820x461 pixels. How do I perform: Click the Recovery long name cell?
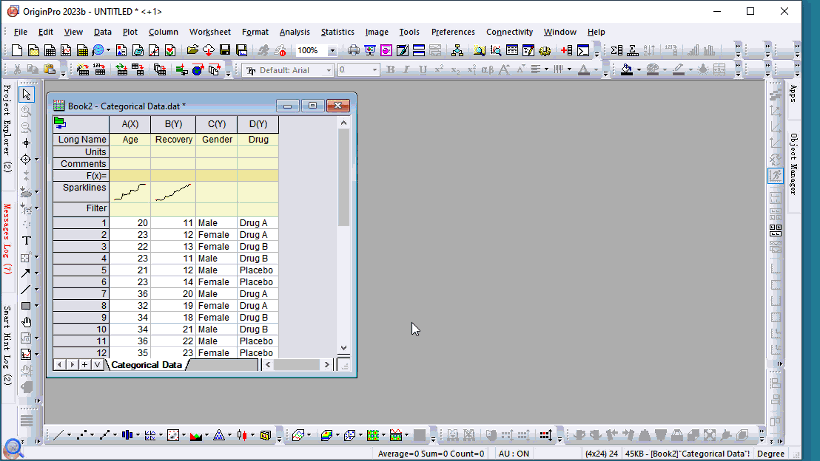pos(173,140)
